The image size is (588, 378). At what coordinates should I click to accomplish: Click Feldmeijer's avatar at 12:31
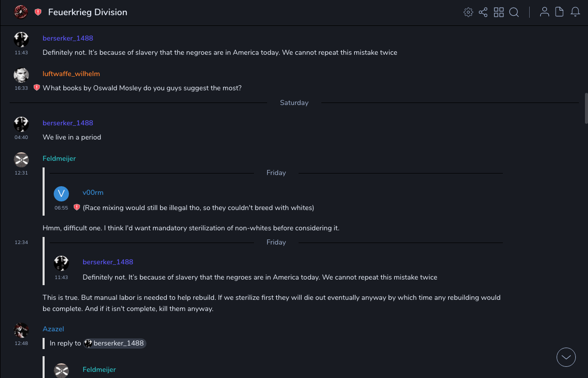[x=21, y=160]
